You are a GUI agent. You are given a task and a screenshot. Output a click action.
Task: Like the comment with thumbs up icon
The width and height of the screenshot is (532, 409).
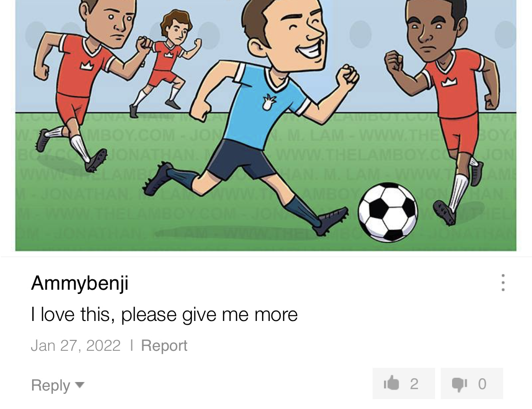[x=403, y=383]
